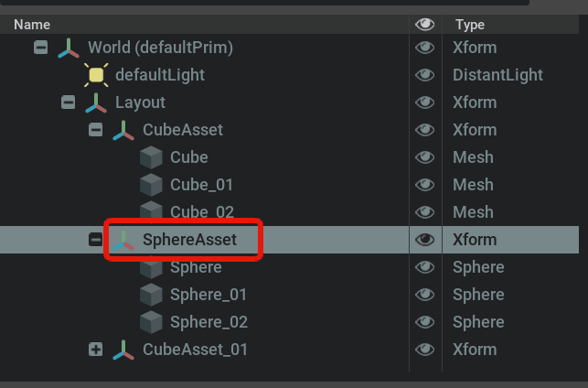Select the Sphere_01 prim label
This screenshot has width=588, height=388.
tap(208, 295)
